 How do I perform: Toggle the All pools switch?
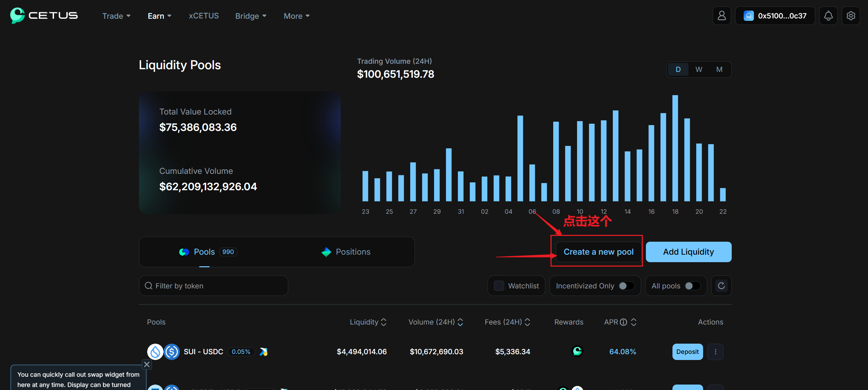[692, 286]
